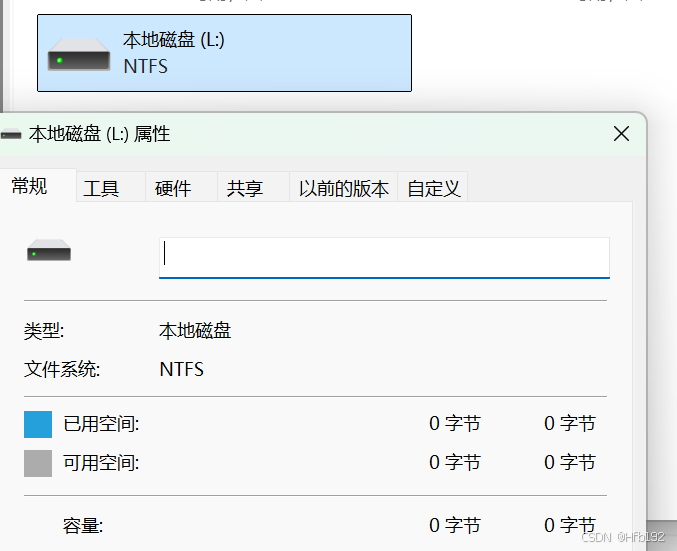Click the 类型: label
This screenshot has height=551, width=677.
click(44, 331)
